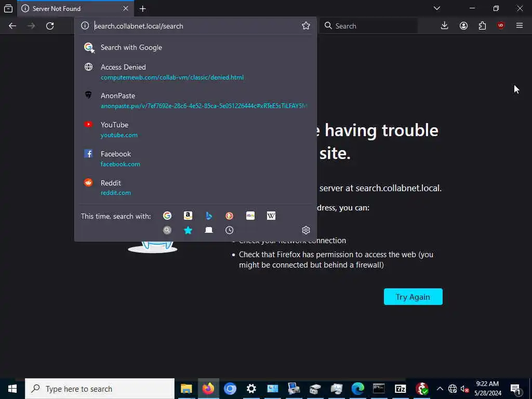The width and height of the screenshot is (532, 399).
Task: Search in open Tabs icon
Action: (x=209, y=230)
